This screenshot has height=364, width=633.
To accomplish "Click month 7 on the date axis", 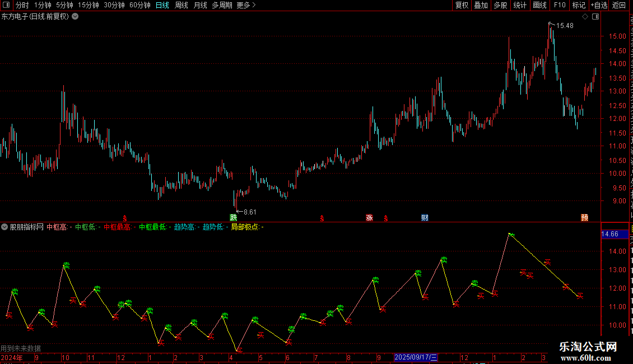I will click(316, 357).
